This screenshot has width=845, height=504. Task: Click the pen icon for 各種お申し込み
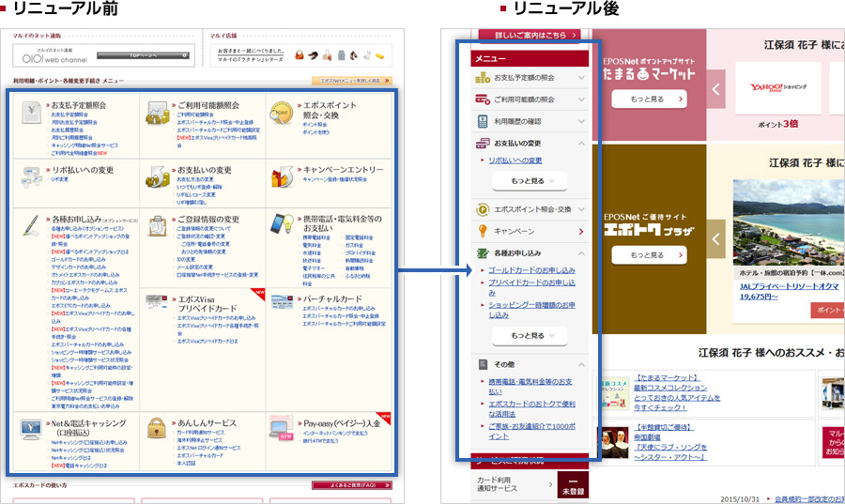click(31, 225)
